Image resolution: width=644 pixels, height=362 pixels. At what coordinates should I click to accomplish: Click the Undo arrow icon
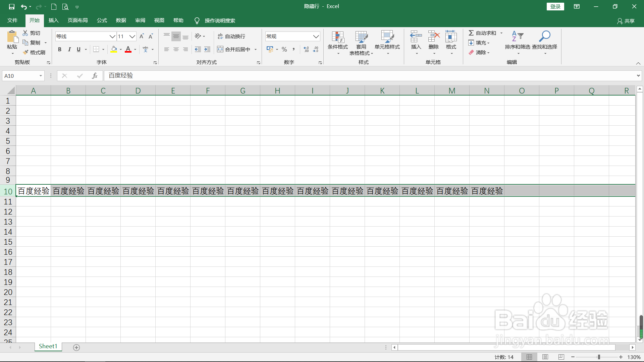point(24,7)
